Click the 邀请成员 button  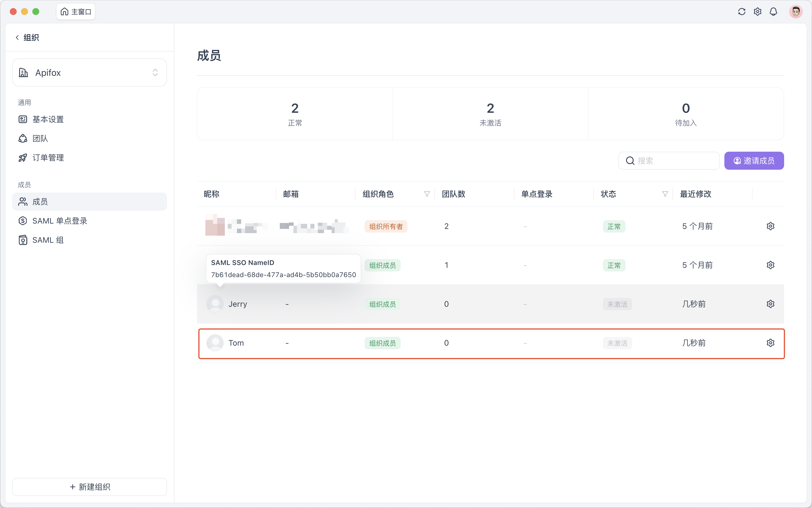tap(754, 161)
